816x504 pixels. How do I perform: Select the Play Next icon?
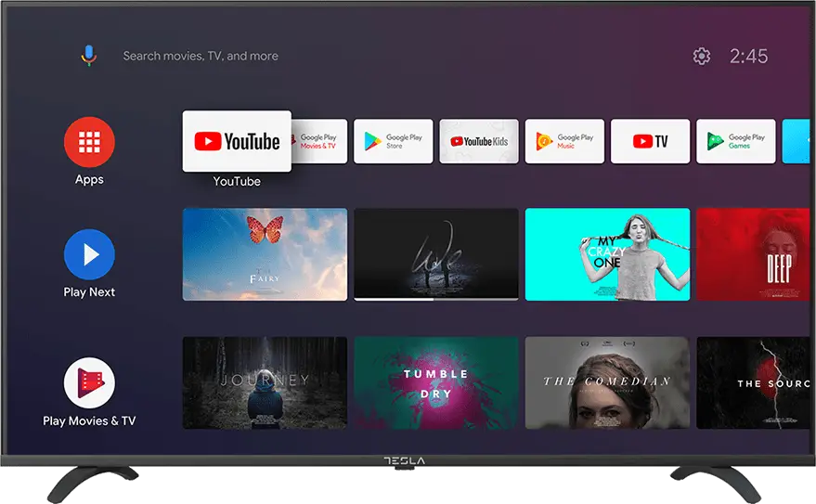coord(89,254)
